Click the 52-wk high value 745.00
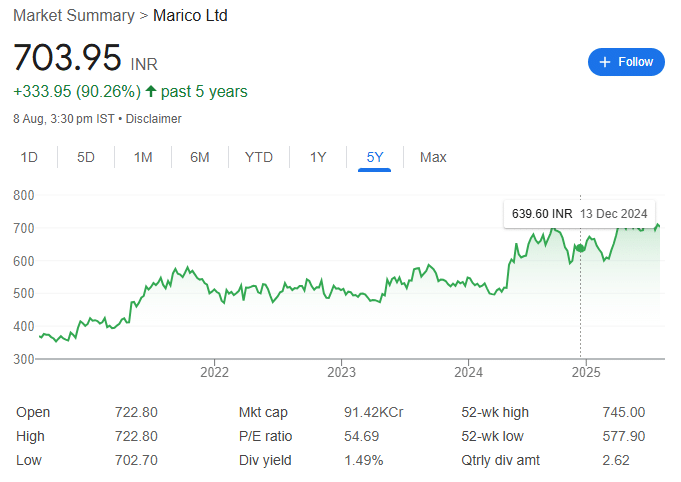The height and width of the screenshot is (482, 681). (624, 412)
